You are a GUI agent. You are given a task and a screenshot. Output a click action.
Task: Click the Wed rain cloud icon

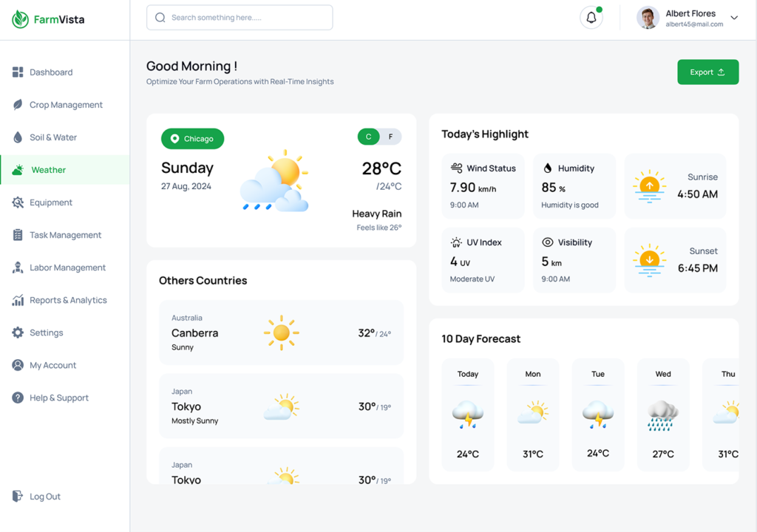click(x=663, y=415)
